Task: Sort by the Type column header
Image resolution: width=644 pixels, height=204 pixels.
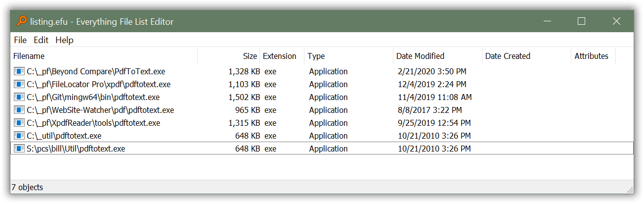Action: tap(348, 56)
